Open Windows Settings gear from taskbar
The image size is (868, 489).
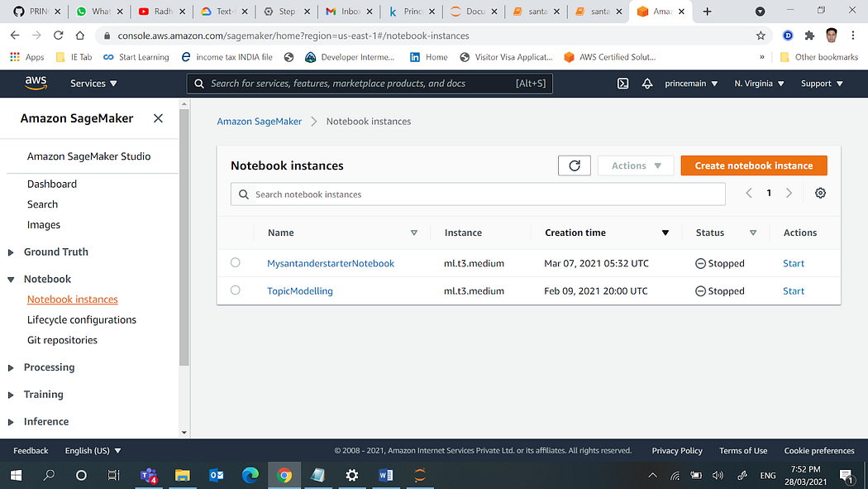pos(352,475)
